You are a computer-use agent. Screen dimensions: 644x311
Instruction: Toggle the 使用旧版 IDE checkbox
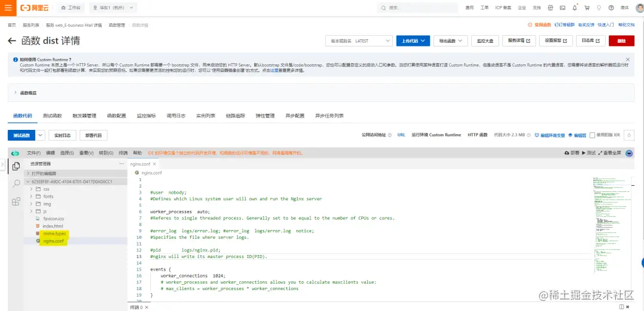click(x=592, y=135)
